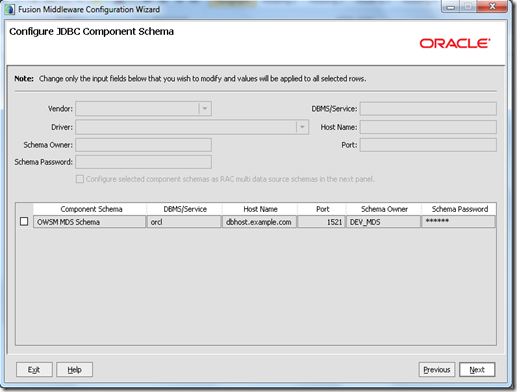Image resolution: width=517 pixels, height=392 pixels.
Task: Select the 'orcl' service cell
Action: coord(184,222)
